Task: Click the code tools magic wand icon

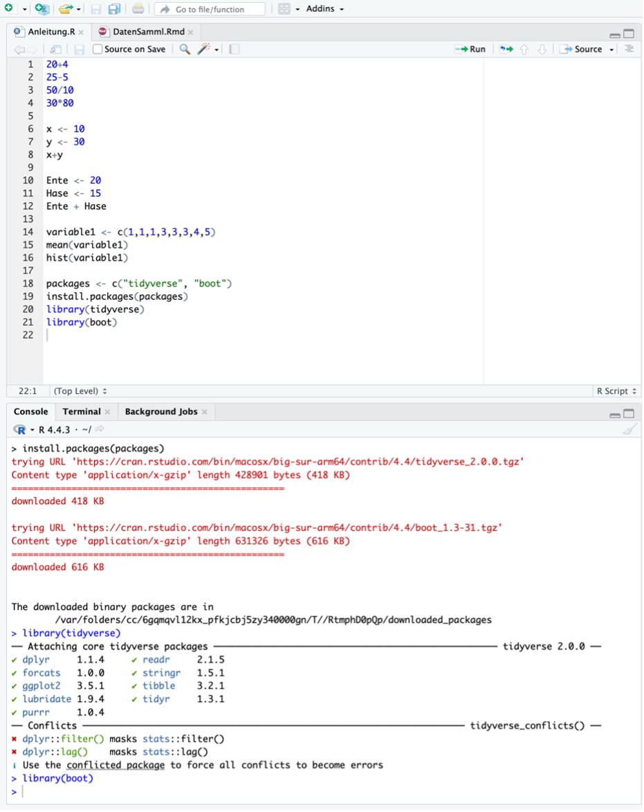Action: coord(204,49)
